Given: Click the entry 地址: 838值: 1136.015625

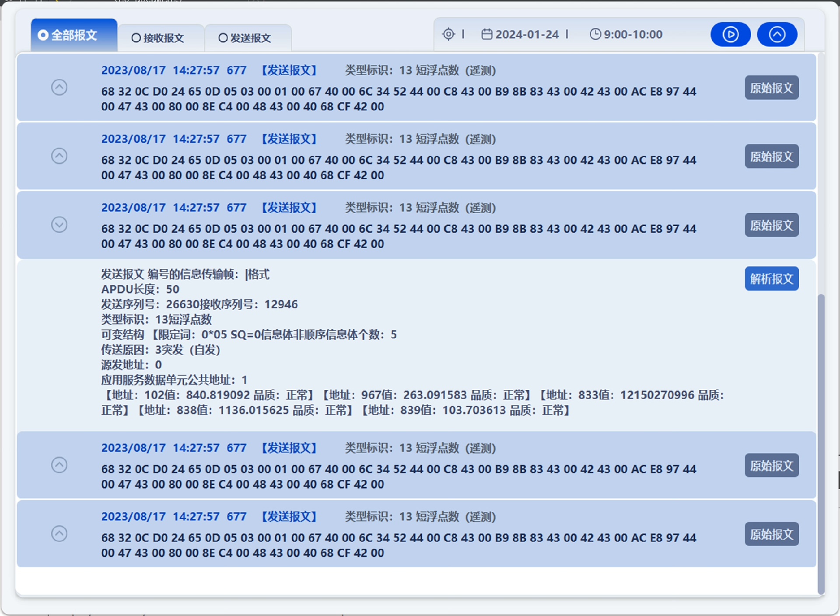Looking at the screenshot, I should 245,410.
